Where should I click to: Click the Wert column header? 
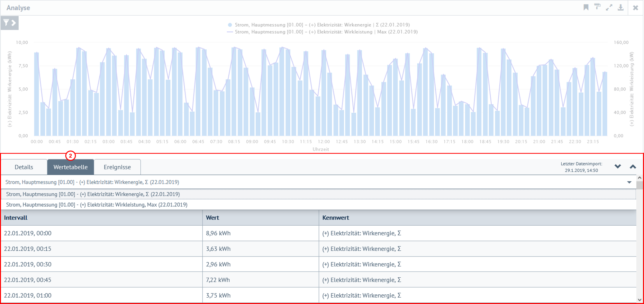(x=213, y=218)
